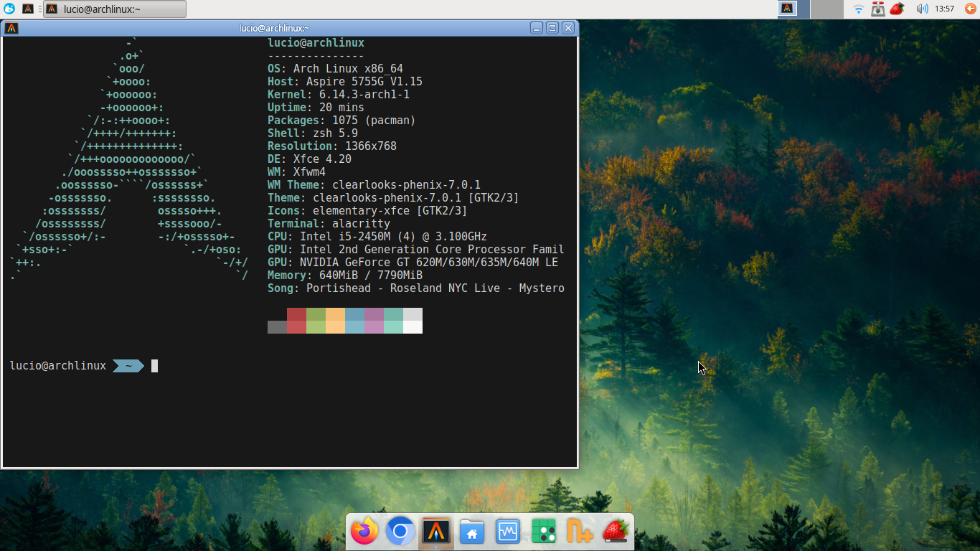The width and height of the screenshot is (980, 551).
Task: Launch the green Reversi game dock icon
Action: (544, 532)
